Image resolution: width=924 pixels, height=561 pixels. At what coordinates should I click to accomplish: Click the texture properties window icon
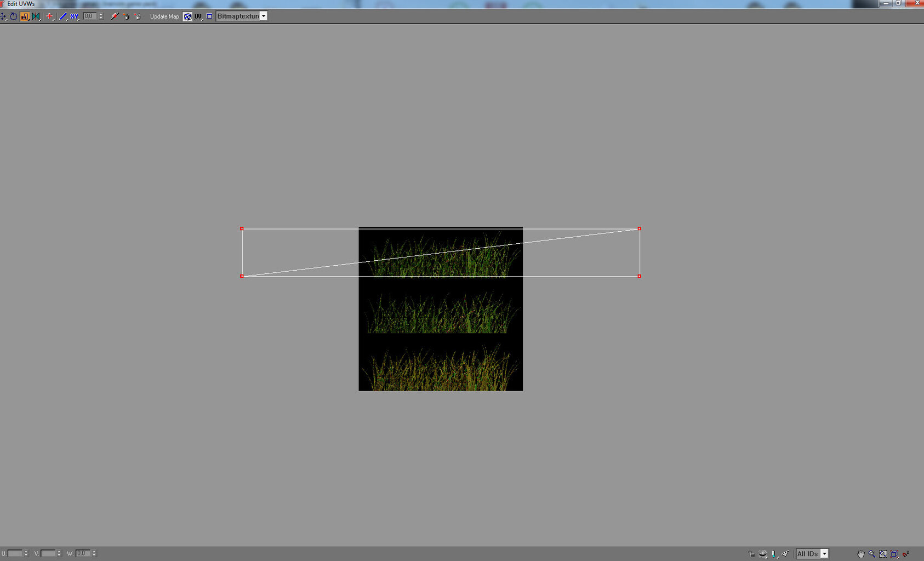tap(209, 16)
